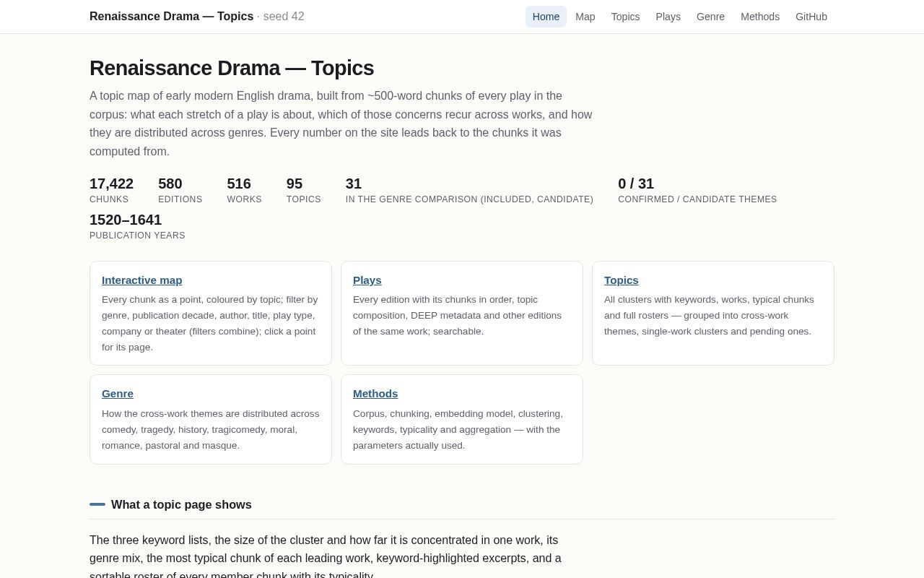Screen dimensions: 924x578
Task: Click the intro paragraph about the topic map
Action: click(x=341, y=124)
